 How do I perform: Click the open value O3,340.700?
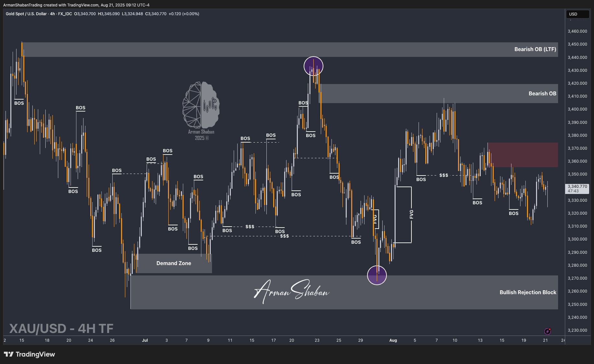coord(85,14)
